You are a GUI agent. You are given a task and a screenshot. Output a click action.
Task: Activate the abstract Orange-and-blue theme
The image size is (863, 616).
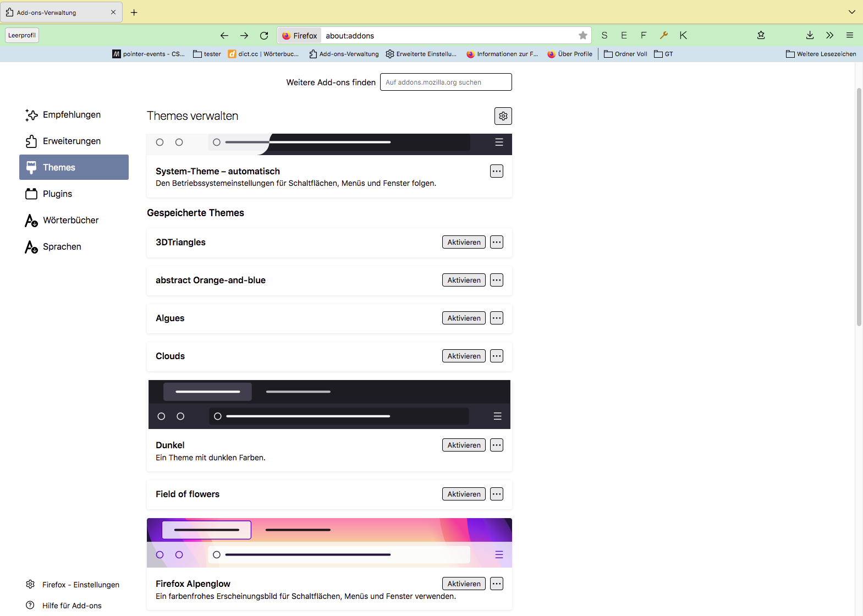pos(464,280)
